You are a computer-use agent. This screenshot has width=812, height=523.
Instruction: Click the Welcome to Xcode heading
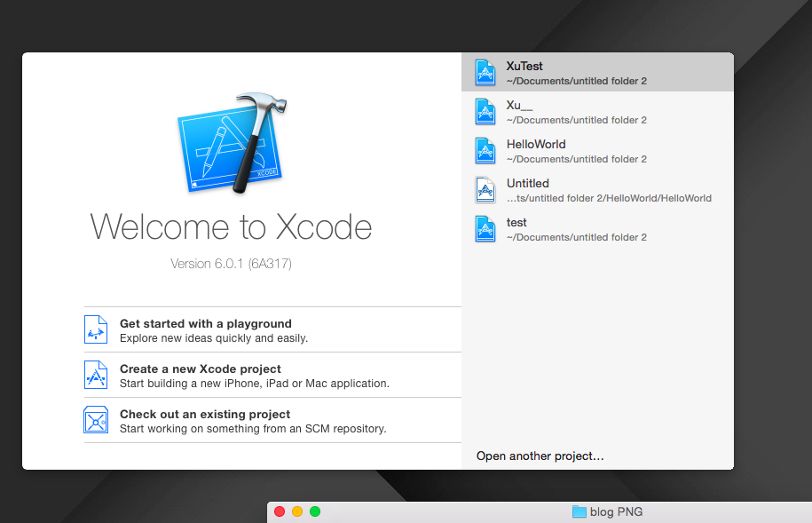click(x=231, y=227)
